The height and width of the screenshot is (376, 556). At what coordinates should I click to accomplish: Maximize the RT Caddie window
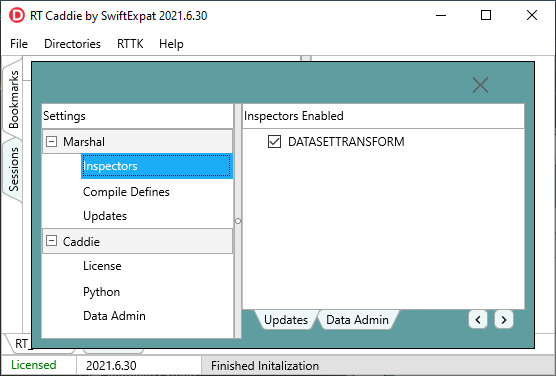coord(486,15)
